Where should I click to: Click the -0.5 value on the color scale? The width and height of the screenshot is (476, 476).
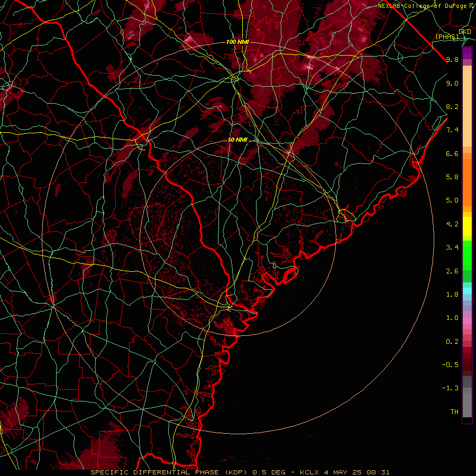(450, 365)
